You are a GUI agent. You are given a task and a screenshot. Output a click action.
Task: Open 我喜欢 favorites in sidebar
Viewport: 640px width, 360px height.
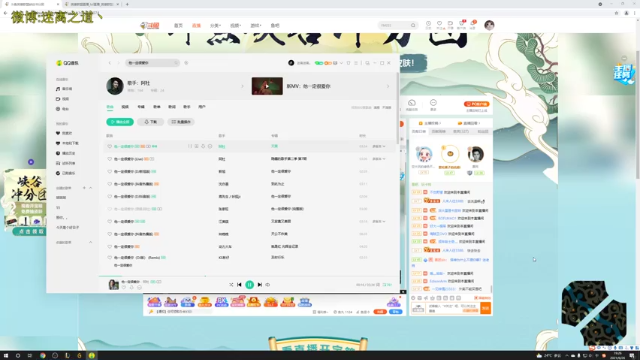point(64,133)
